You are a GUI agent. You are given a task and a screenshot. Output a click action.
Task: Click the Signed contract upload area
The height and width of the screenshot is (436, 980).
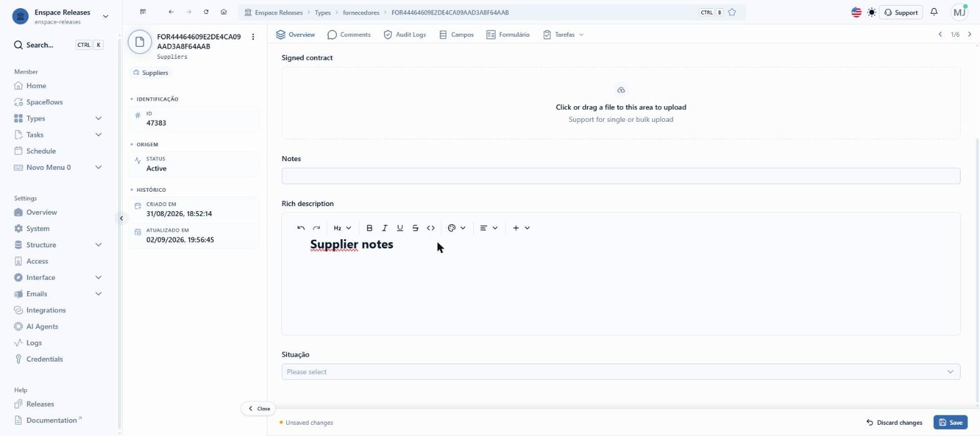point(621,103)
